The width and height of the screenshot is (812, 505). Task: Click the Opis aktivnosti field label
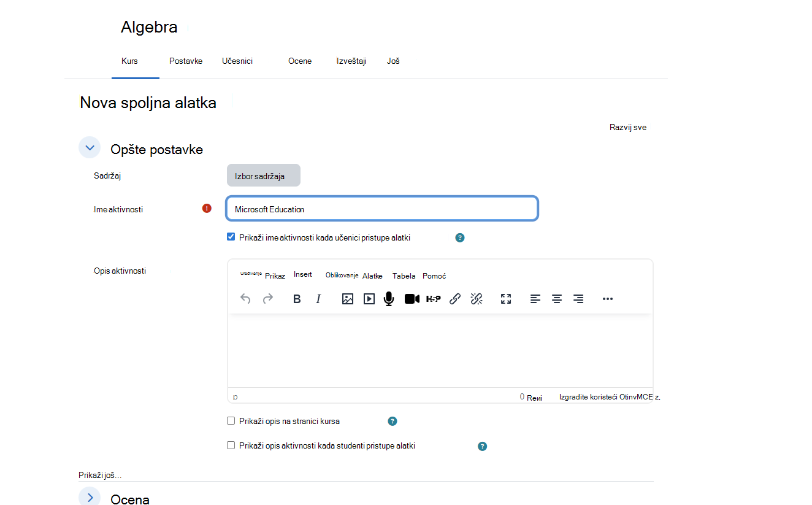point(120,271)
